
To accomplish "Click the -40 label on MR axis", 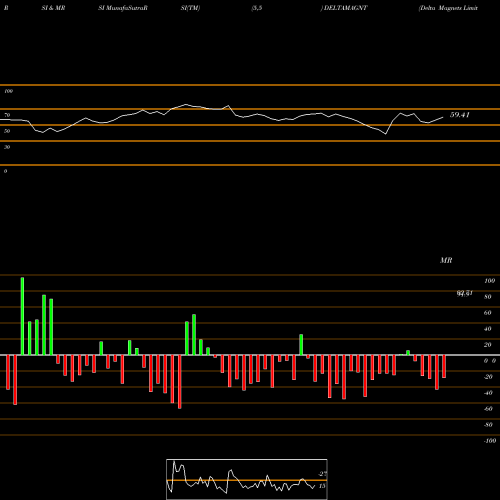I will click(x=488, y=393).
